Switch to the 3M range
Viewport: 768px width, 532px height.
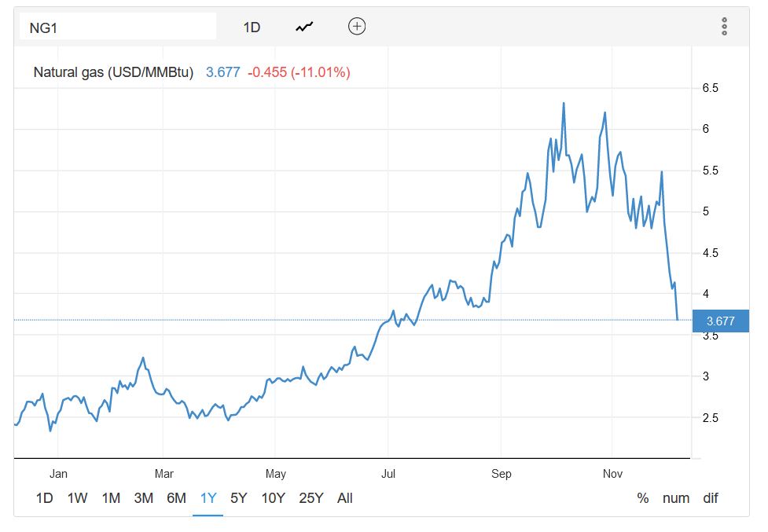143,498
